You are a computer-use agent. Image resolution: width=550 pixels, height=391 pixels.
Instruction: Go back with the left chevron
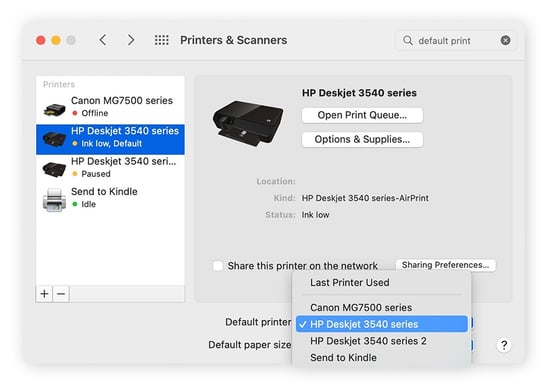(x=102, y=40)
